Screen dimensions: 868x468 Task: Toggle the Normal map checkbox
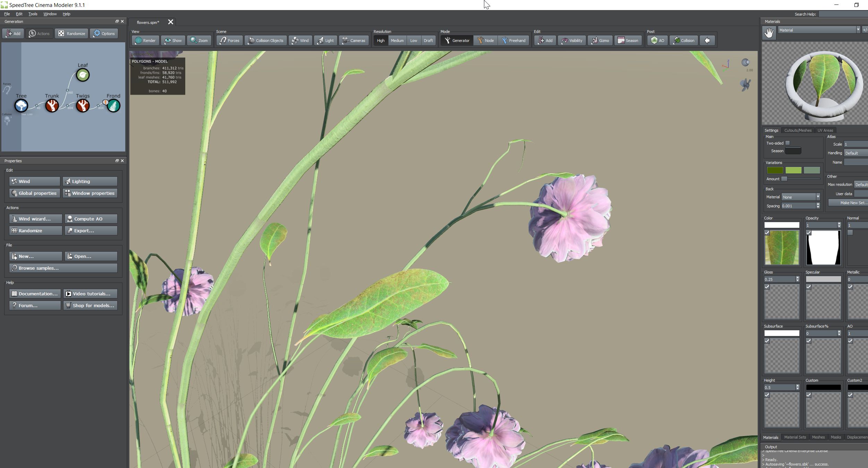[850, 233]
